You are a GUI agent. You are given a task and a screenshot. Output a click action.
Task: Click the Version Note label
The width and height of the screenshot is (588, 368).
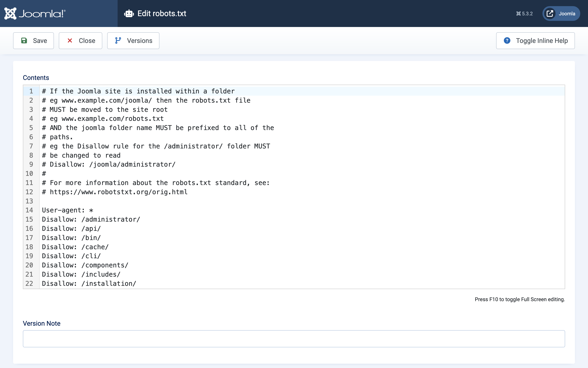42,323
